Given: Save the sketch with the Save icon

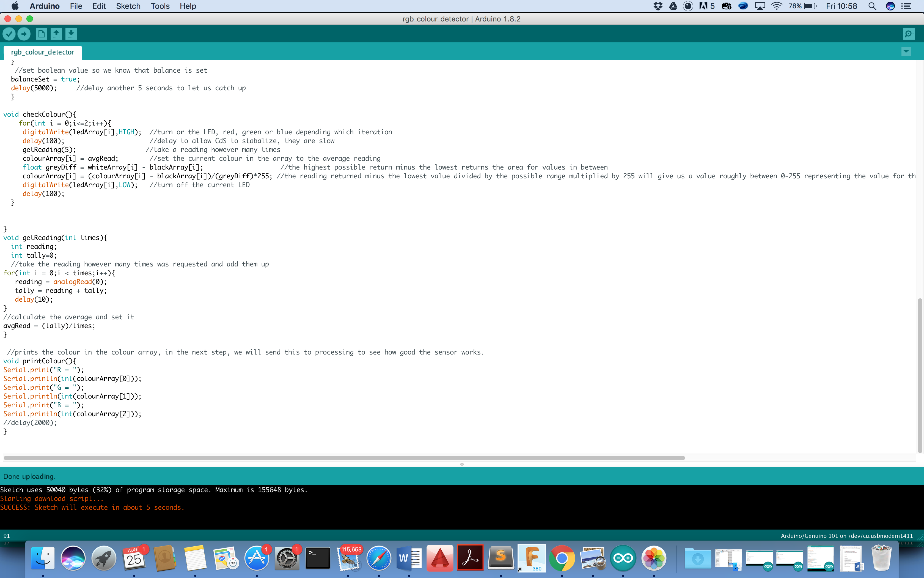Looking at the screenshot, I should [71, 34].
